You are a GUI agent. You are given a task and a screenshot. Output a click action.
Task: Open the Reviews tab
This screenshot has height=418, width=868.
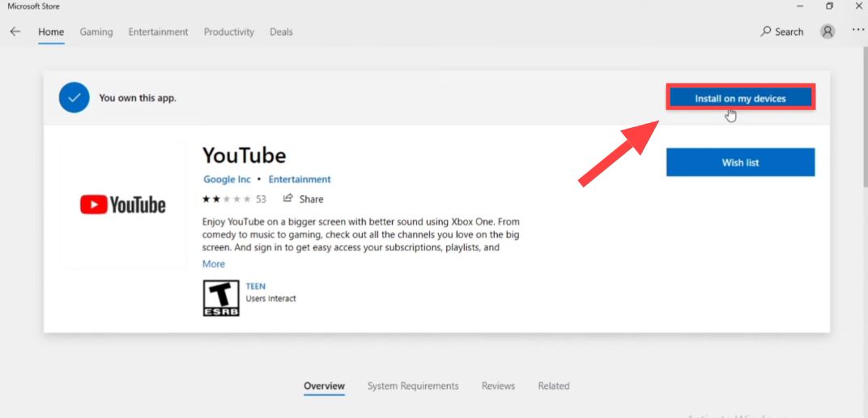(498, 386)
